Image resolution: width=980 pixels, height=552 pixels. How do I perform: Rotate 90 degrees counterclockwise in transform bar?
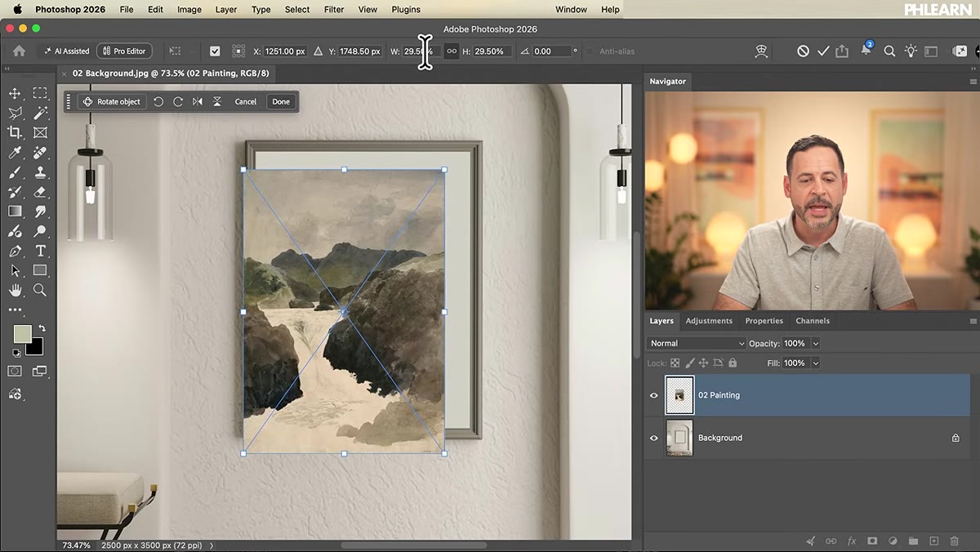pos(158,102)
